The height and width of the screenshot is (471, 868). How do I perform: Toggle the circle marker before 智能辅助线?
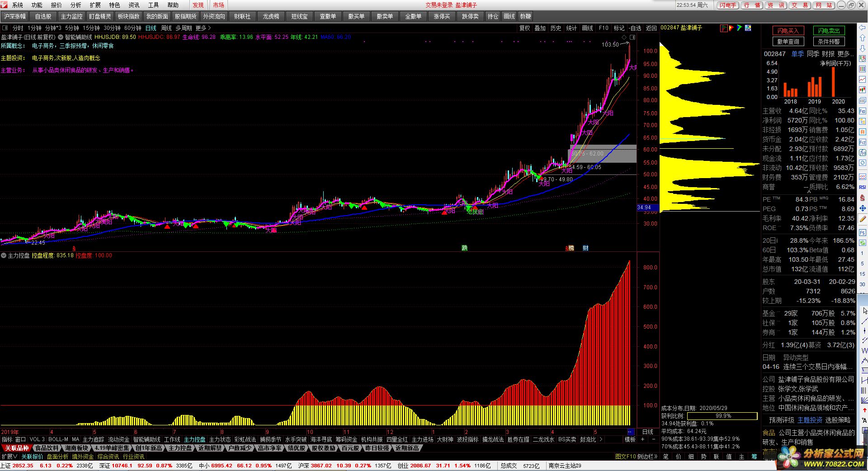[x=61, y=37]
